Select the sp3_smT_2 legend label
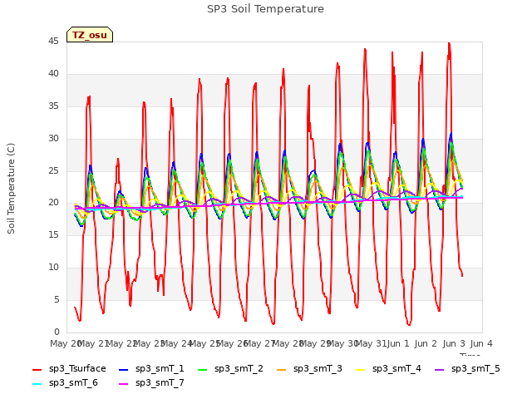The image size is (532, 399). 239,369
